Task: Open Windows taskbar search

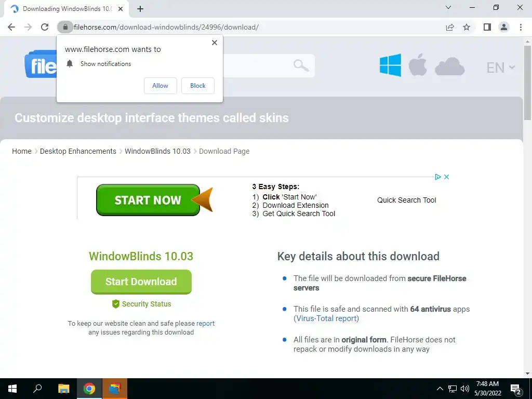Action: click(x=37, y=389)
